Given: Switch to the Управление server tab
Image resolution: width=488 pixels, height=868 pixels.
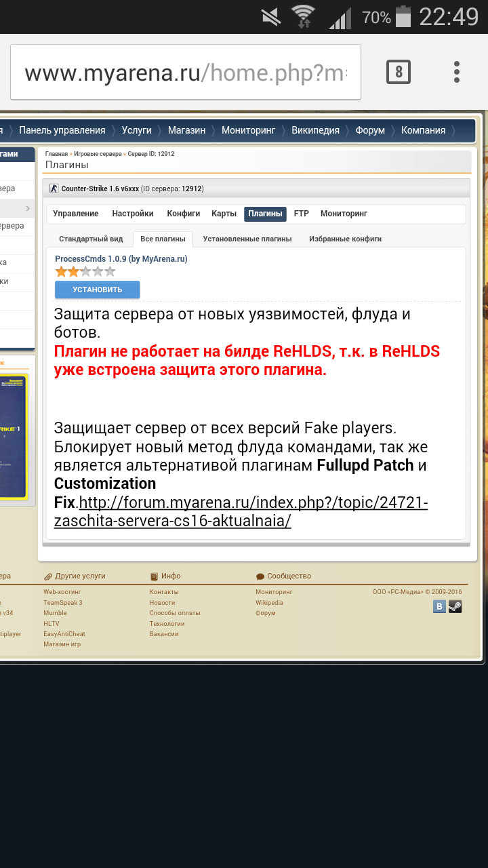Looking at the screenshot, I should coord(76,214).
